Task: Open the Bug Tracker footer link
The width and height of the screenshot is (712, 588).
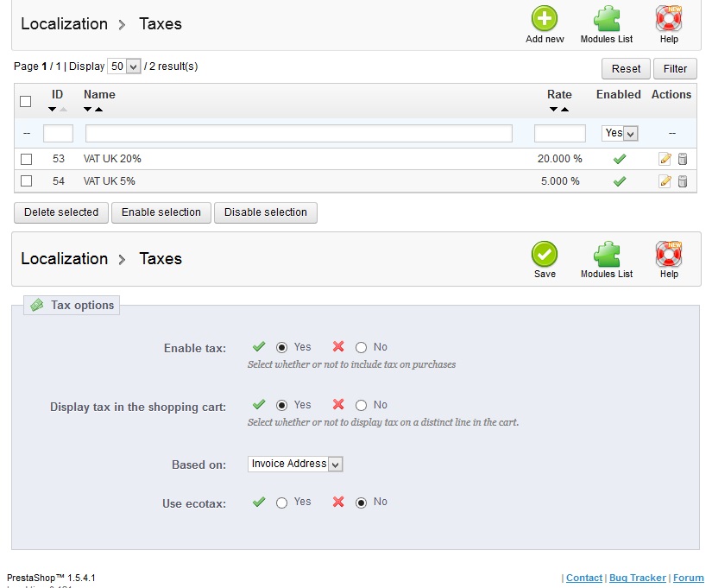Action: 638,578
